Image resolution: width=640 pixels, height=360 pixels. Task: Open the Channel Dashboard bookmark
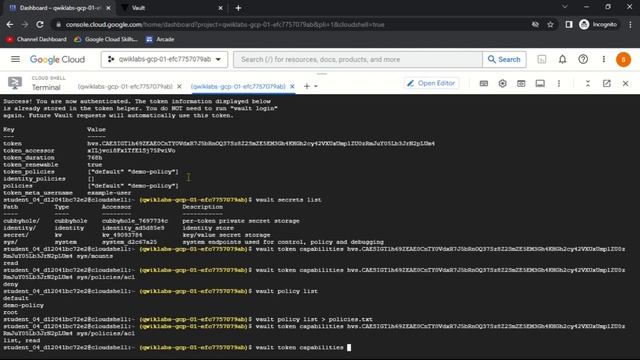tap(36, 39)
